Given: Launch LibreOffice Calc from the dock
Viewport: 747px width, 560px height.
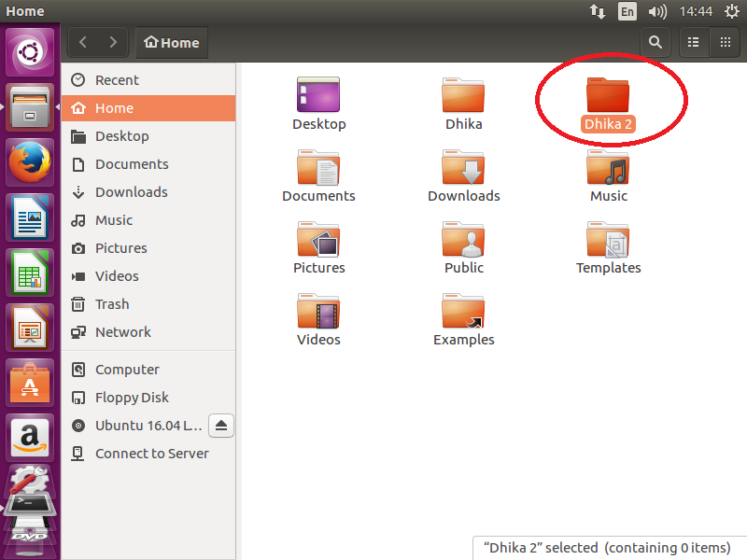Looking at the screenshot, I should (31, 270).
